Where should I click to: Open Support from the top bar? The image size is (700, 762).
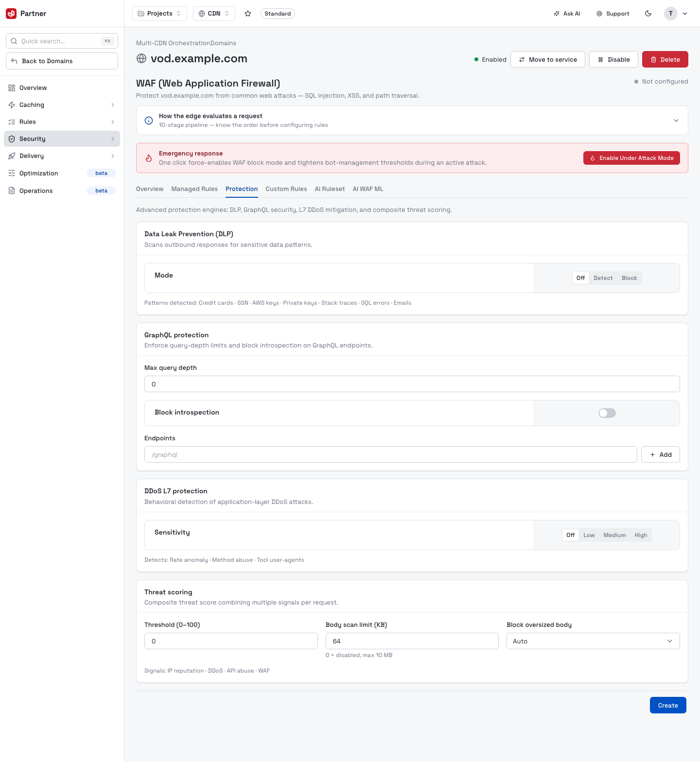click(613, 14)
